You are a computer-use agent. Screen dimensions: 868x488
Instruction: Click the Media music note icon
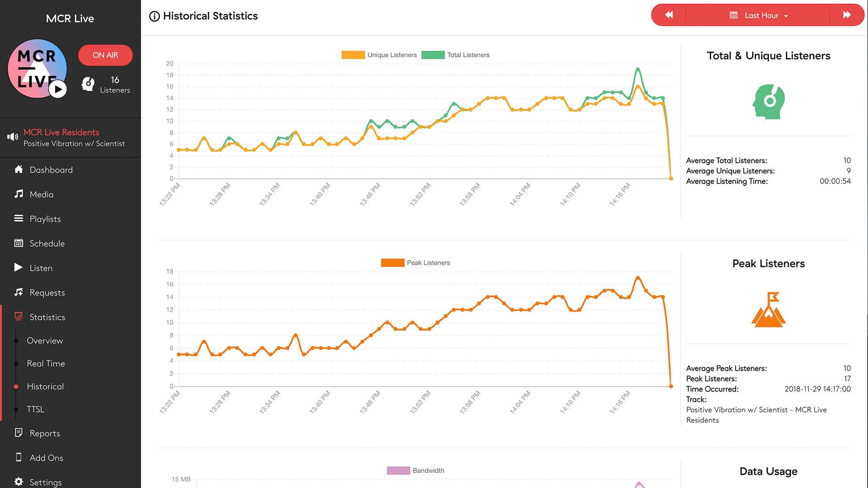point(19,194)
